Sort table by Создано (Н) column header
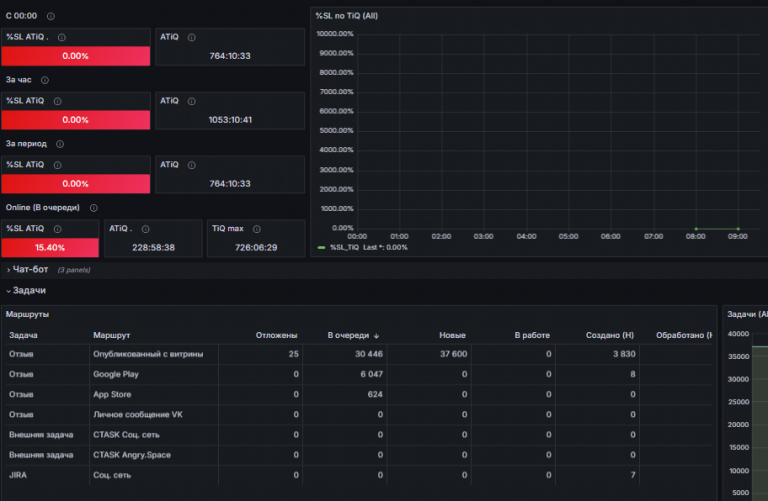Image resolution: width=768 pixels, height=501 pixels. (x=609, y=335)
